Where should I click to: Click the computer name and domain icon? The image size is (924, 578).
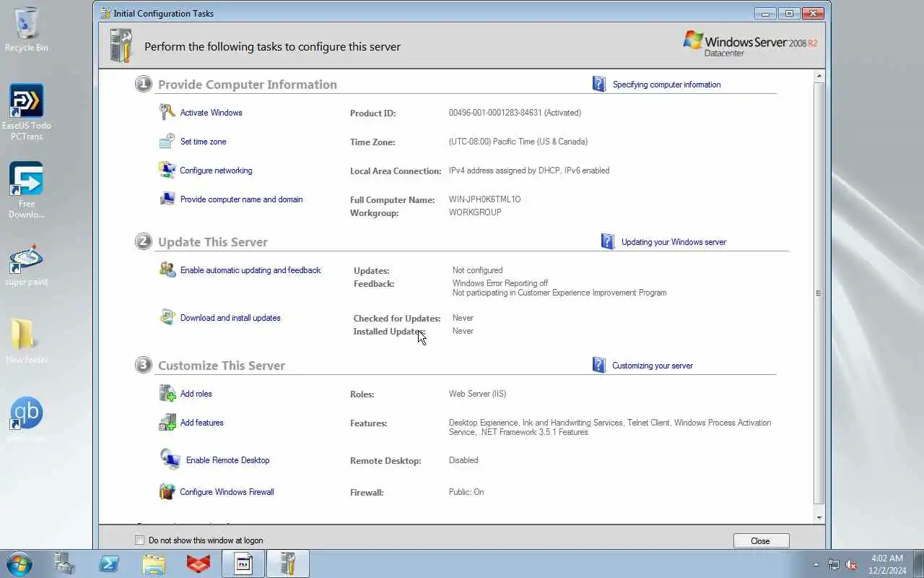point(167,199)
